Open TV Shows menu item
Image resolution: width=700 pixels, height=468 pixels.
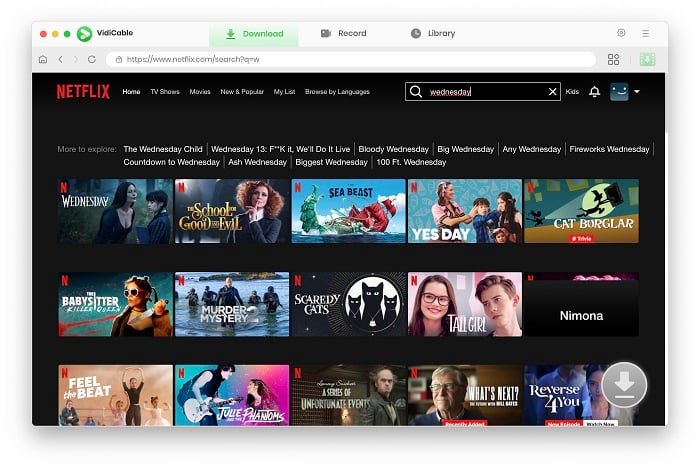tap(165, 92)
